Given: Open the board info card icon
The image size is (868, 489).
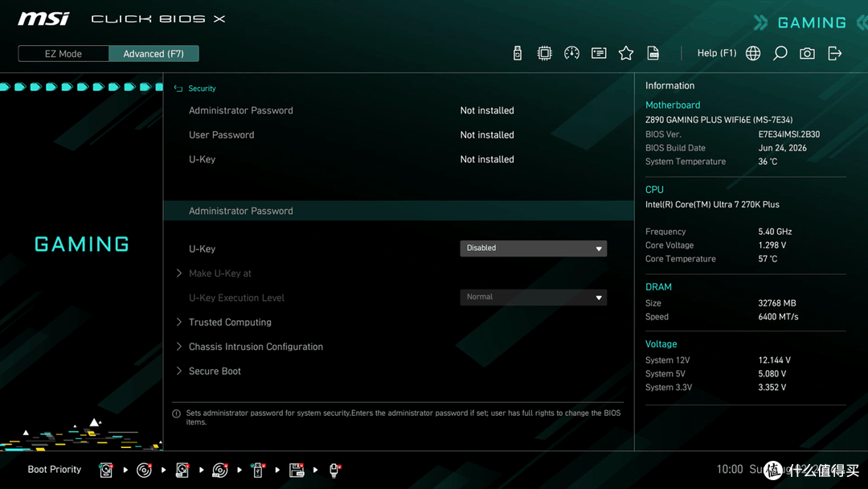Looking at the screenshot, I should pyautogui.click(x=599, y=53).
